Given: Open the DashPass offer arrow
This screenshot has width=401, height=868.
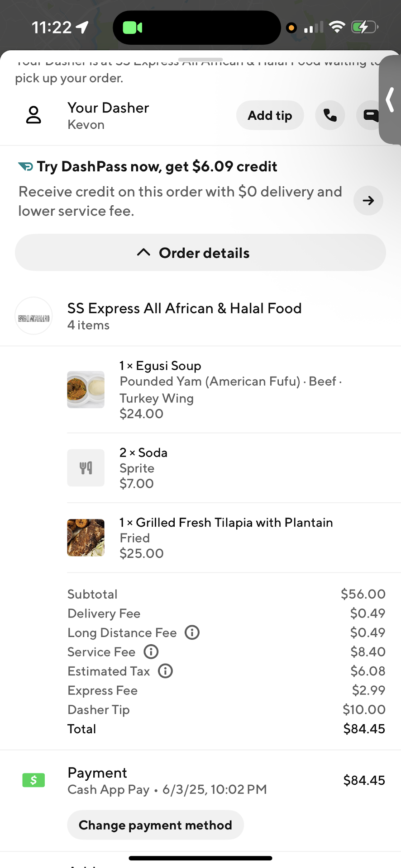Looking at the screenshot, I should point(368,200).
